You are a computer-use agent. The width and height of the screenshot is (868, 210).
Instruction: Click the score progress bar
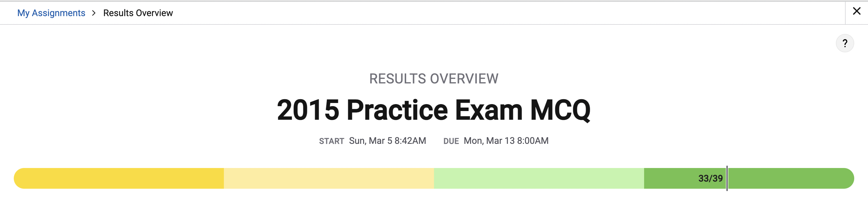tap(434, 178)
